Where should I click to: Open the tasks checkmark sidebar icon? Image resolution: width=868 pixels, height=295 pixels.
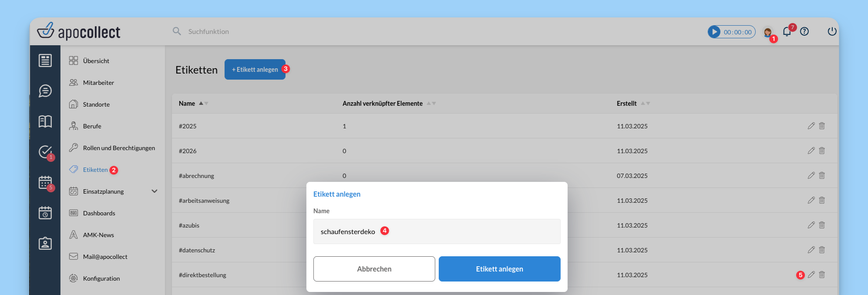pos(45,151)
